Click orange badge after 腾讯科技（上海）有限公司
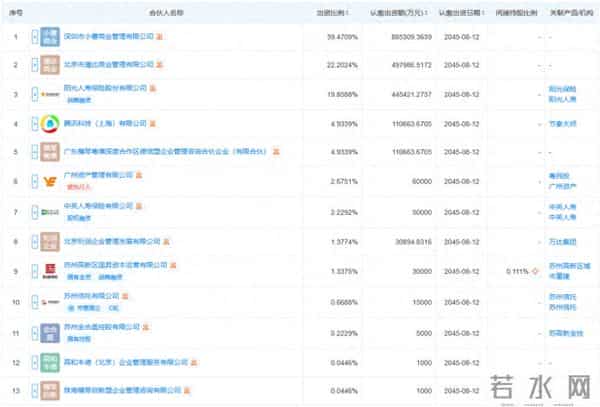 tap(153, 124)
